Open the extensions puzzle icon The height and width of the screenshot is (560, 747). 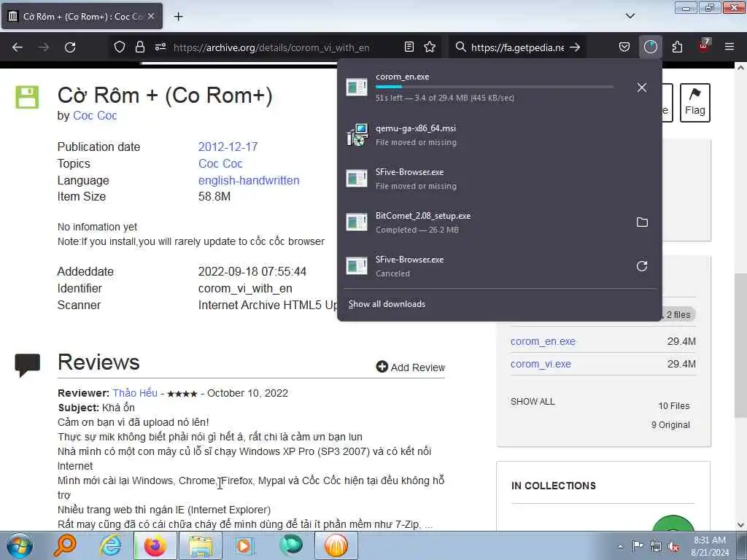pyautogui.click(x=677, y=47)
